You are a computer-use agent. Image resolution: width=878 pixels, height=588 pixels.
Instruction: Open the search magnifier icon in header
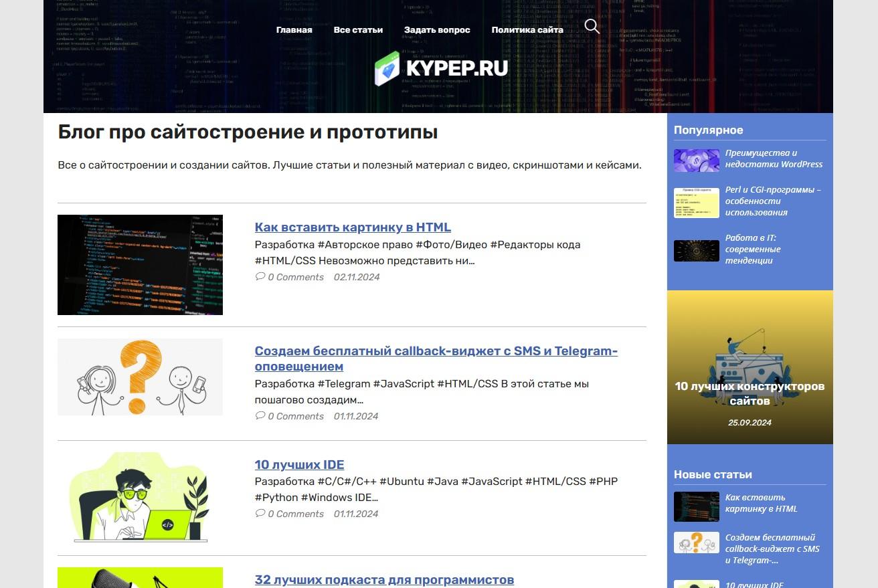pos(592,27)
